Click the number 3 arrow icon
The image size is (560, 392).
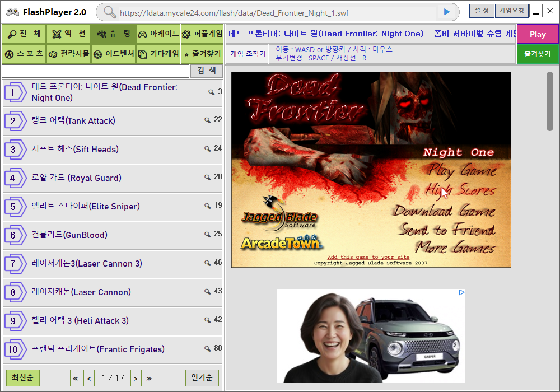pyautogui.click(x=15, y=150)
